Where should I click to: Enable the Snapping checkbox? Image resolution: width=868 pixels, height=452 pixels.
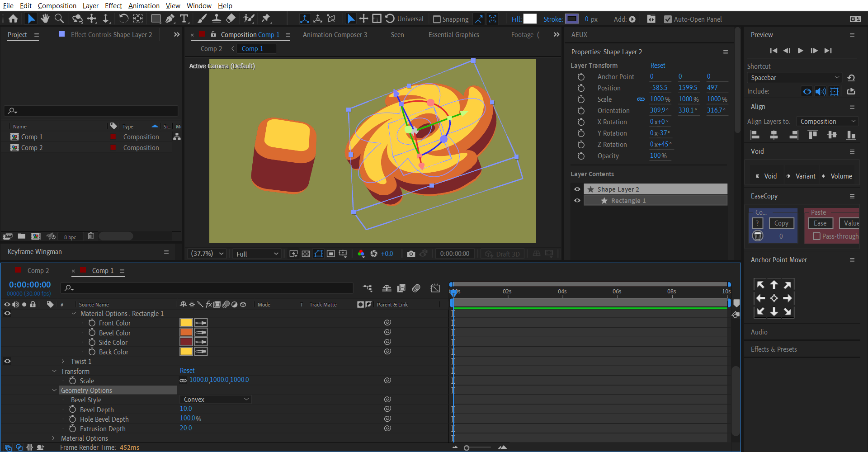point(437,19)
